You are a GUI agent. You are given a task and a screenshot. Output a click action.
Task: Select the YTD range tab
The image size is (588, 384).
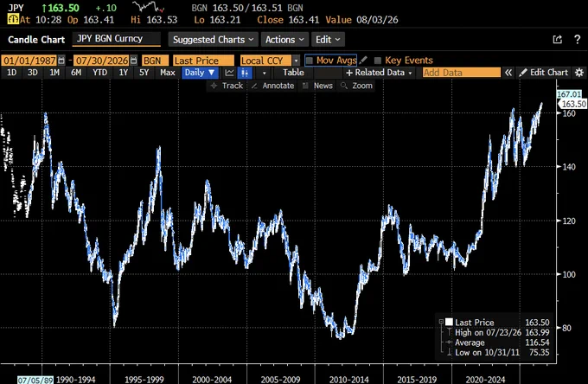pyautogui.click(x=99, y=73)
